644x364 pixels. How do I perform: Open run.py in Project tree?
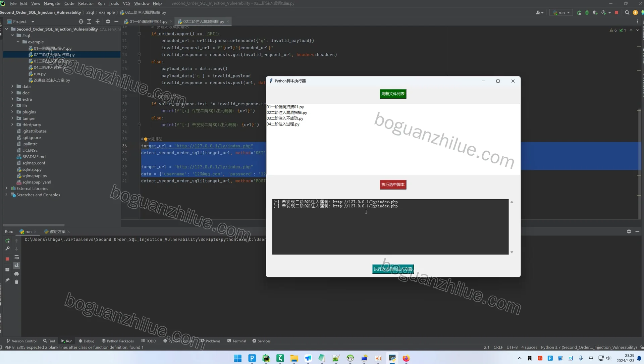pyautogui.click(x=40, y=74)
